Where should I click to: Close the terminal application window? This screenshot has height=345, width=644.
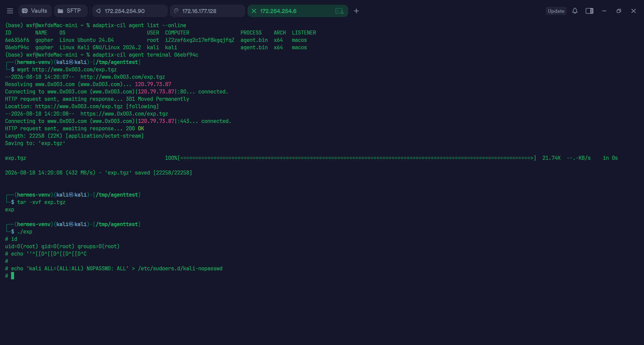[634, 11]
